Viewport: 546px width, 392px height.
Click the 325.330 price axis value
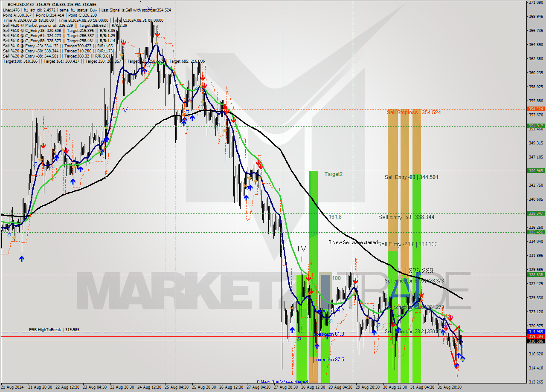click(x=536, y=297)
